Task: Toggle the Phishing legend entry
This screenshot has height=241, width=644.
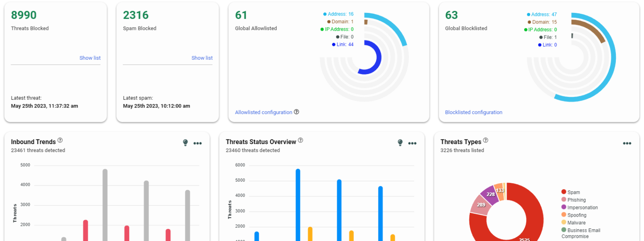Action: tap(574, 200)
